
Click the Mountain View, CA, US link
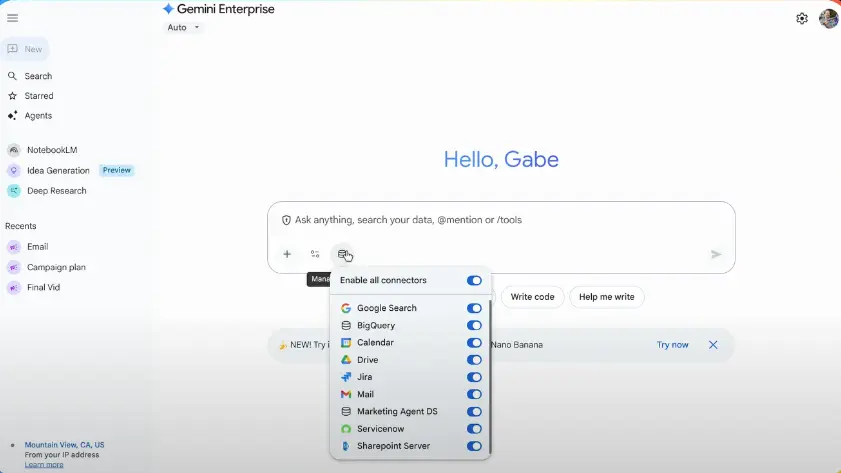[64, 445]
